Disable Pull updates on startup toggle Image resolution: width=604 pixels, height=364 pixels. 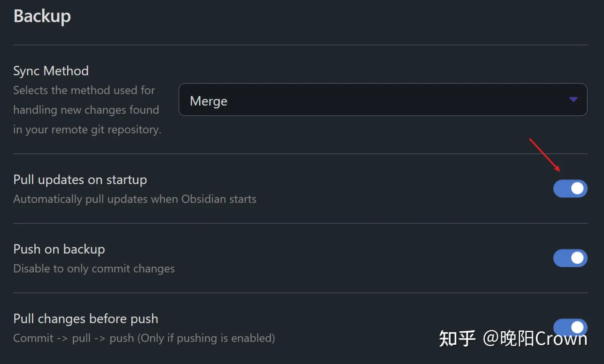coord(570,189)
